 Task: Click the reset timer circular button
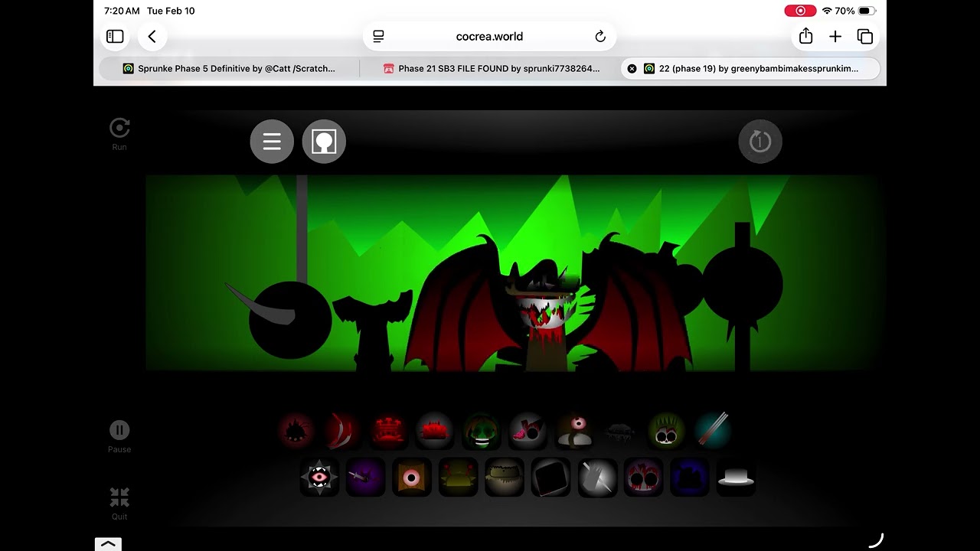(760, 142)
